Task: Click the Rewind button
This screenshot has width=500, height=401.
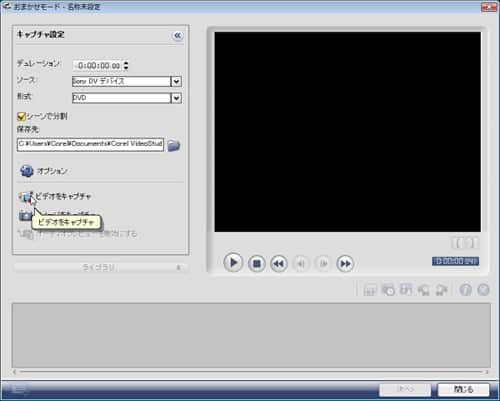Action: pos(279,264)
